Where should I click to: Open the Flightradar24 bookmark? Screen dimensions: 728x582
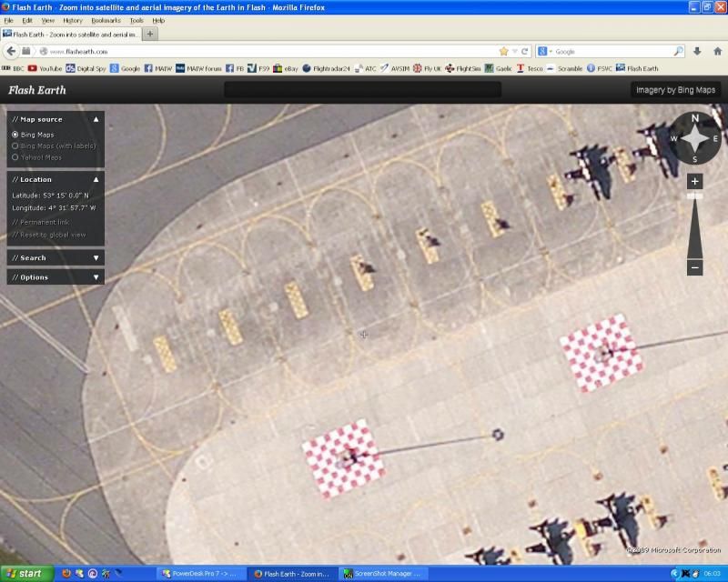coord(326,68)
